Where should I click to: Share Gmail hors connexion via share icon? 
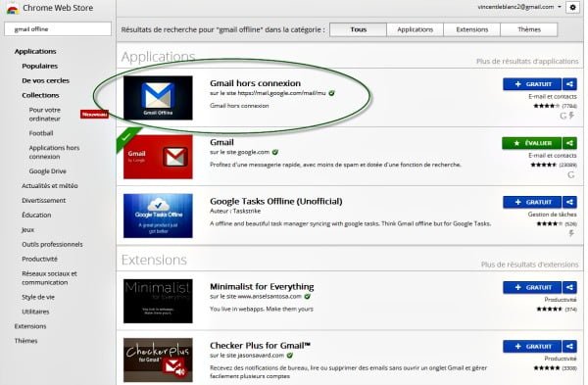(x=569, y=84)
